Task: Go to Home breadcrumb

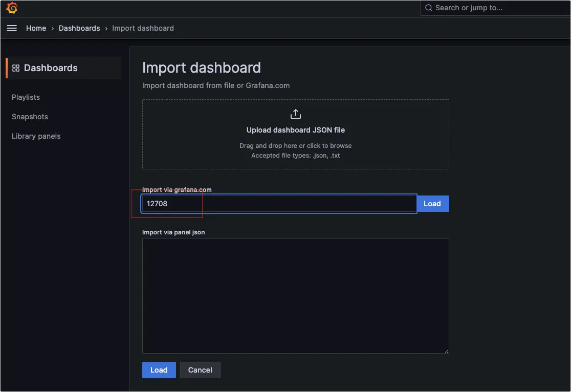Action: click(36, 28)
